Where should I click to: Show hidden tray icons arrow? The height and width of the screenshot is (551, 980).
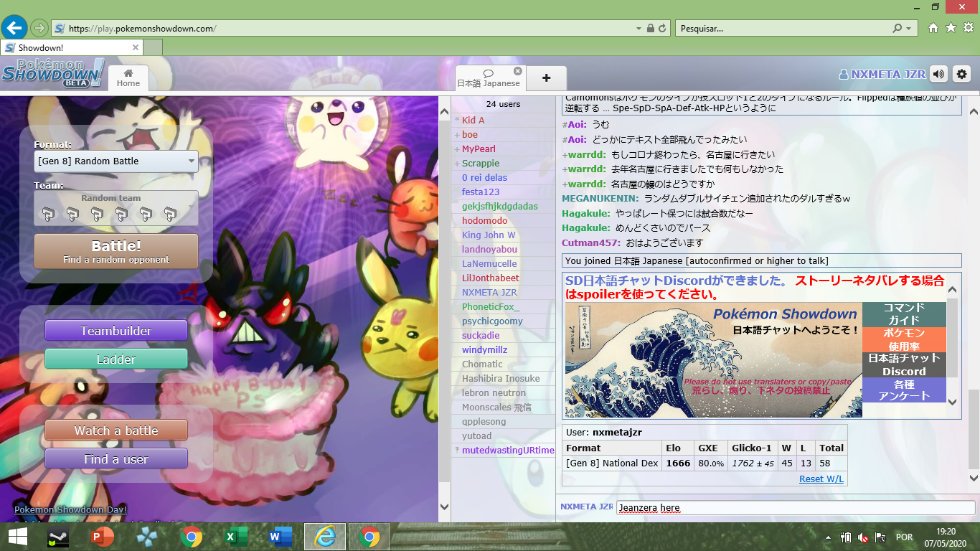(829, 537)
